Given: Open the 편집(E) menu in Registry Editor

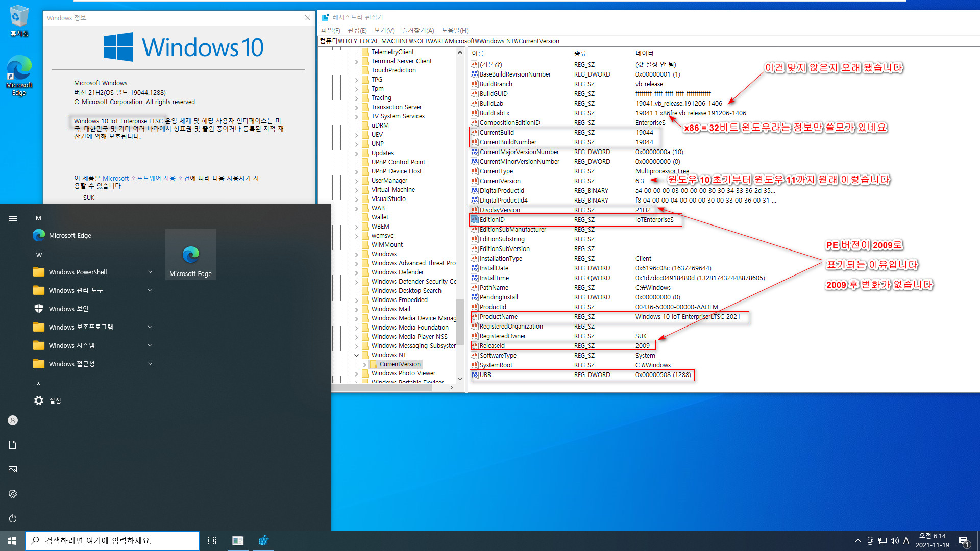Looking at the screenshot, I should point(357,30).
